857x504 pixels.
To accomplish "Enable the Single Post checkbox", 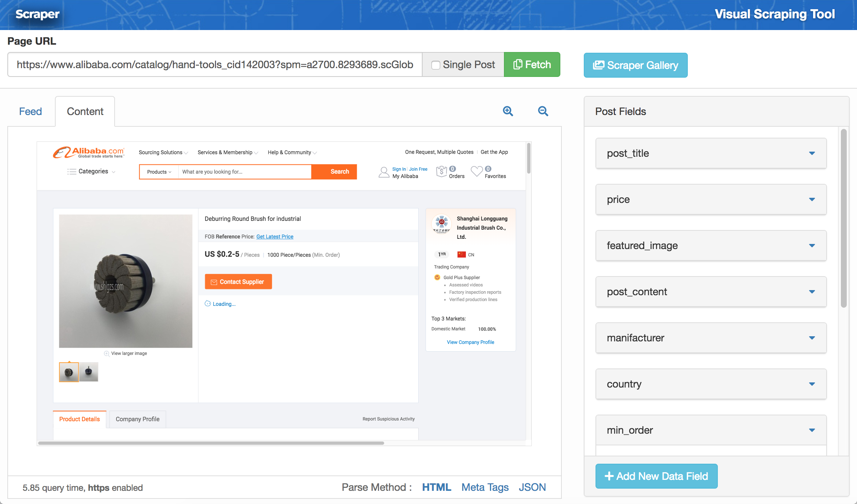I will click(x=435, y=65).
